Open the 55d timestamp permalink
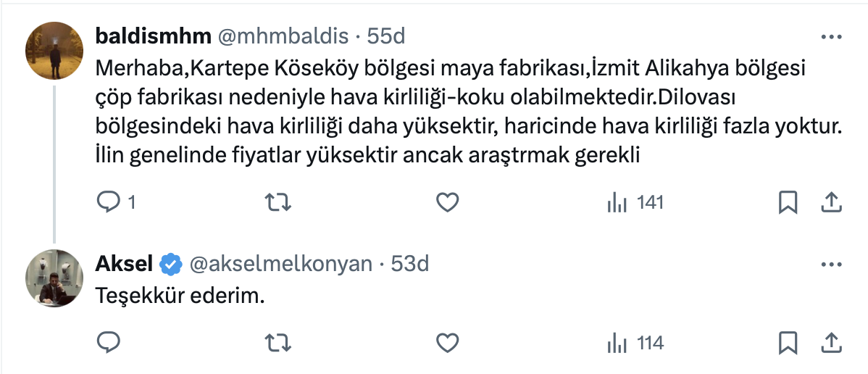Screen dimensions: 868x374 (386, 36)
